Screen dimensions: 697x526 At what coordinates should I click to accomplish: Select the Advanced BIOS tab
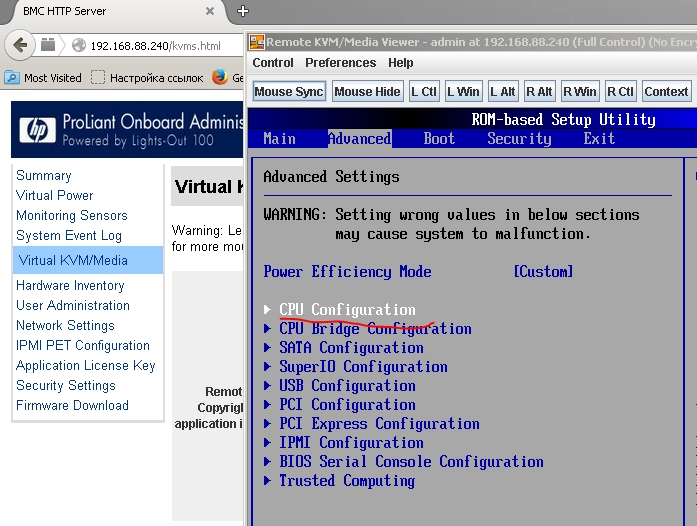[x=360, y=139]
